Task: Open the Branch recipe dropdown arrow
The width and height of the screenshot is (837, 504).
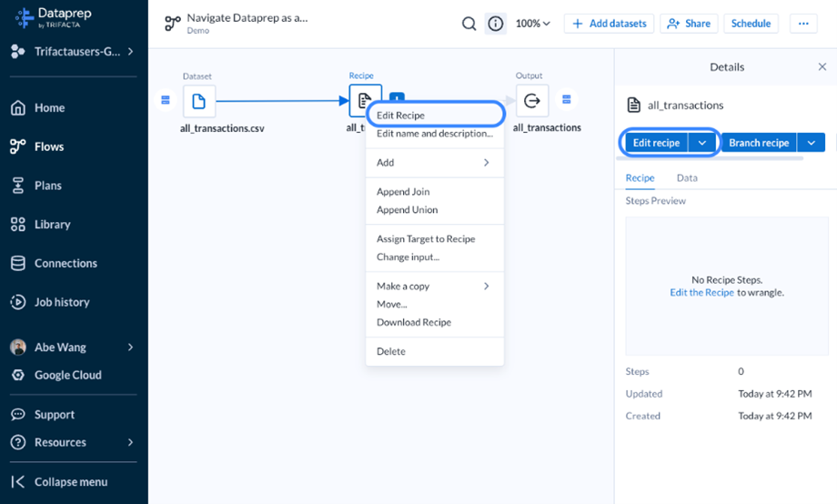Action: (812, 143)
